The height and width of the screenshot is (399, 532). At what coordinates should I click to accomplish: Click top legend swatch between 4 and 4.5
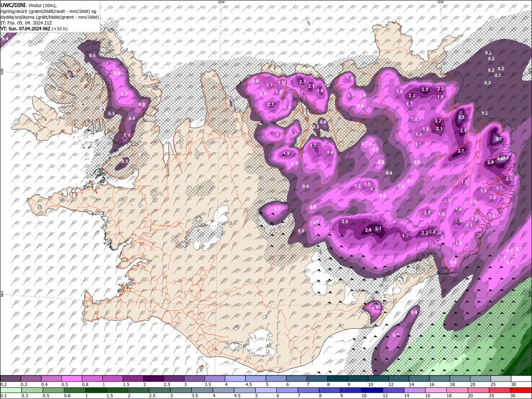[235, 379]
